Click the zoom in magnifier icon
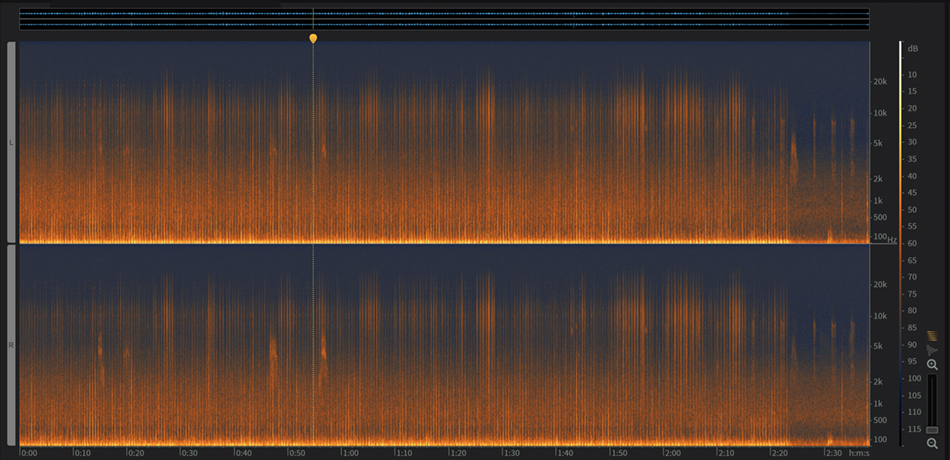Screen dimensions: 950x460 pos(932,365)
